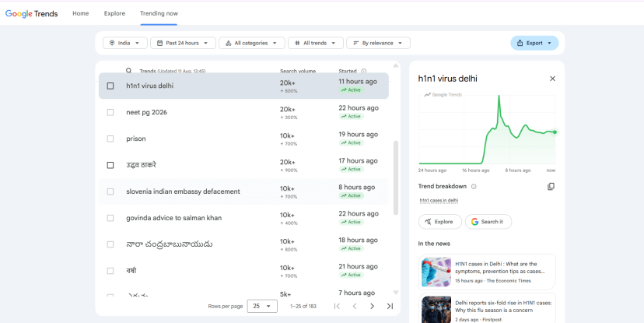
Task: Click the info icon next to Started
Action: point(363,71)
